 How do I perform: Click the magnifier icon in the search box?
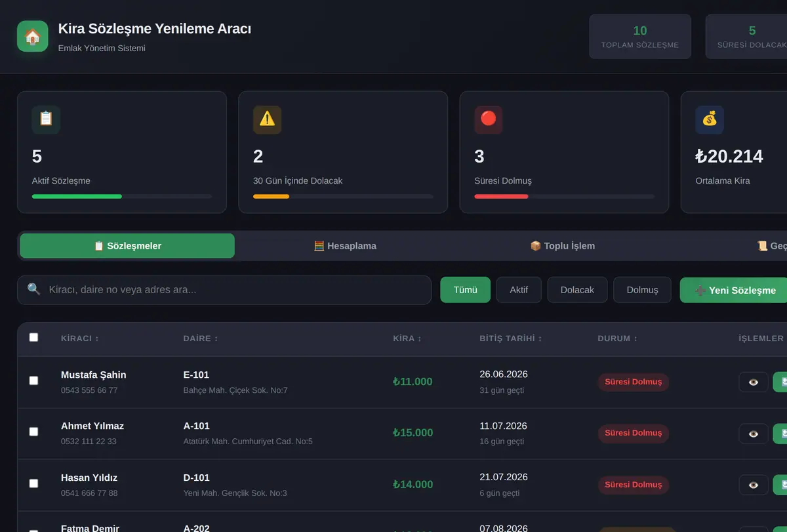point(34,289)
